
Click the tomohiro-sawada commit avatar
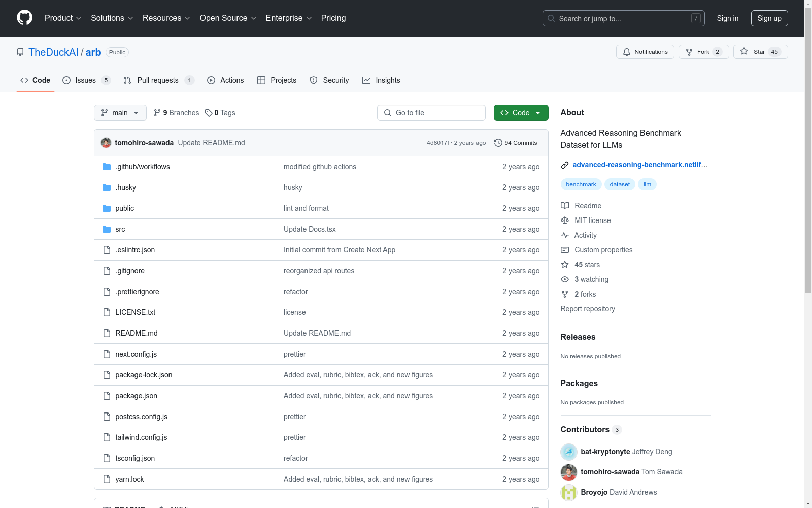106,143
